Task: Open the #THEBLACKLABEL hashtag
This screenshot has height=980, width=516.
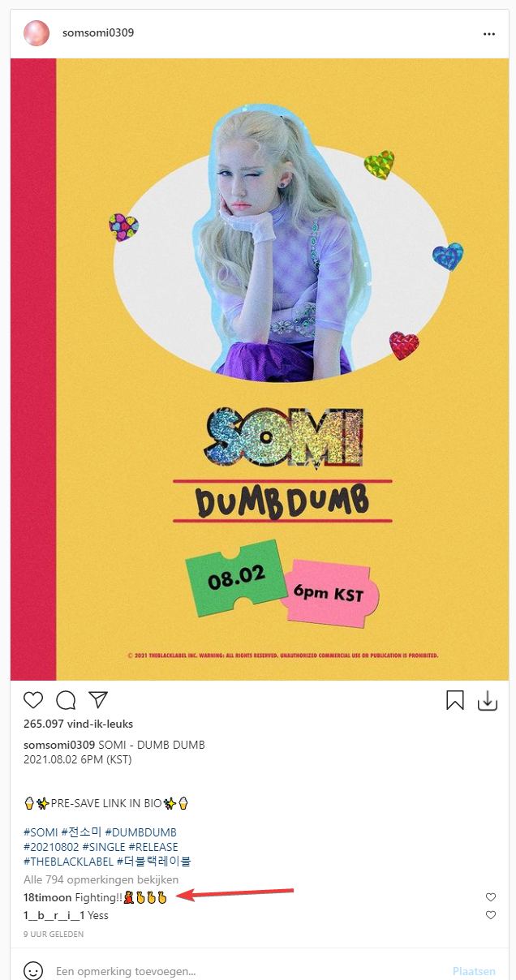Action: (68, 862)
